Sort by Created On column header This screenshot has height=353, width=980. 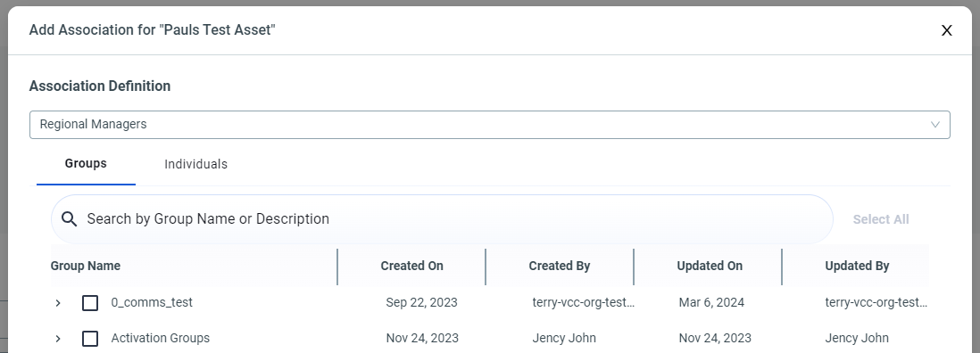tap(411, 266)
